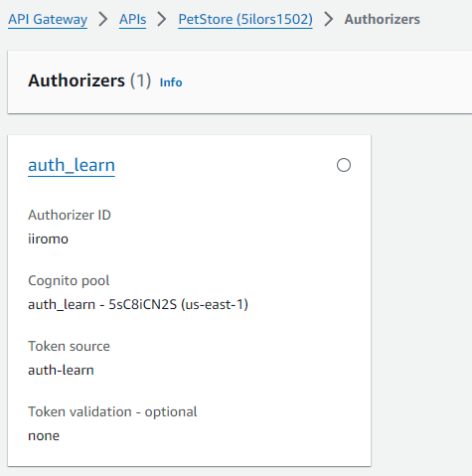This screenshot has height=476, width=472.
Task: Click the Token source value auth-learn
Action: click(61, 370)
